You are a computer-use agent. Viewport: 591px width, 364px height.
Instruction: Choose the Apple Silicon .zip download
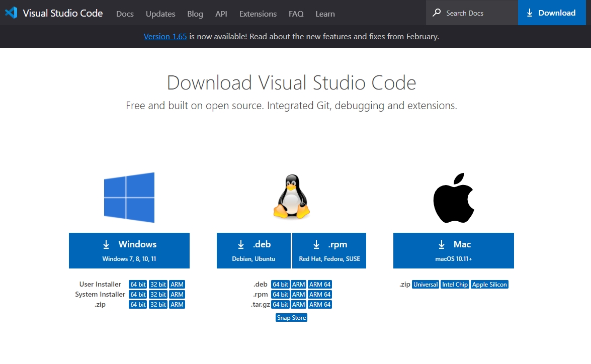click(x=489, y=285)
